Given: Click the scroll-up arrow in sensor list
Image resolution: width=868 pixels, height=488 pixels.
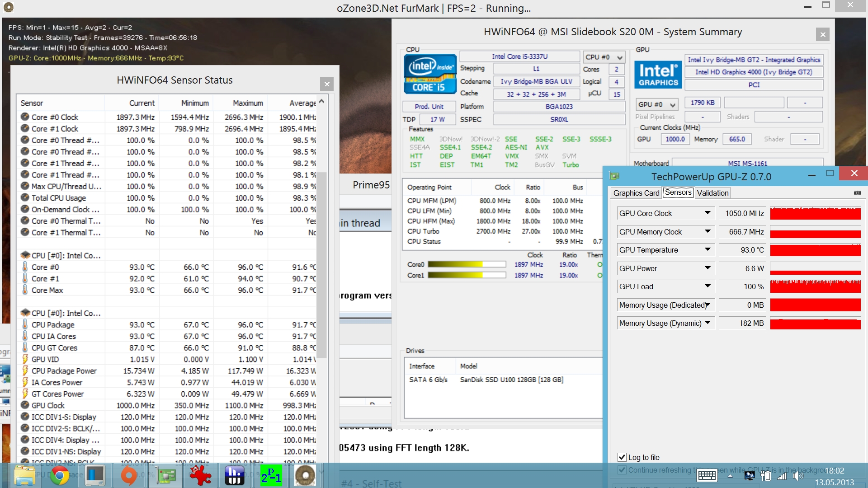Looking at the screenshot, I should (x=321, y=101).
